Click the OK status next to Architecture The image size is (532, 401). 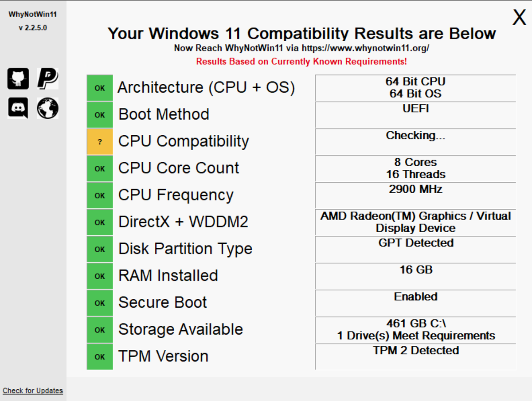(100, 88)
